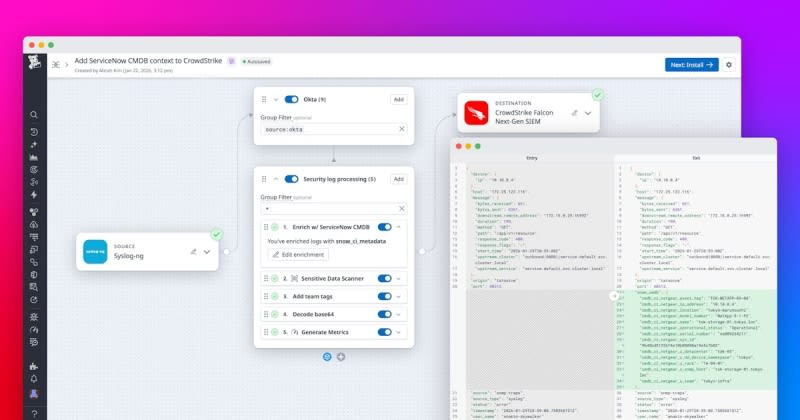The width and height of the screenshot is (800, 420).
Task: Disable the Sensitive Data Scanner toggle
Action: point(384,279)
